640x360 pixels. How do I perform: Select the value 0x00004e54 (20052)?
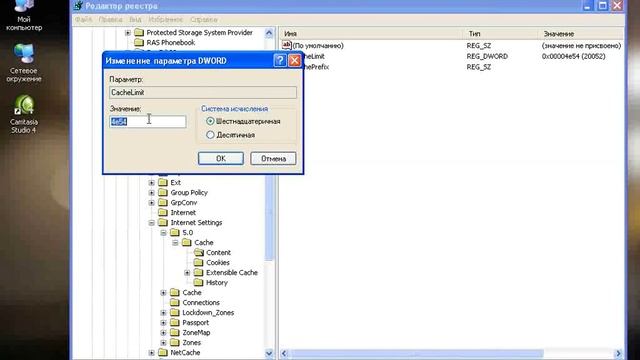click(x=573, y=56)
